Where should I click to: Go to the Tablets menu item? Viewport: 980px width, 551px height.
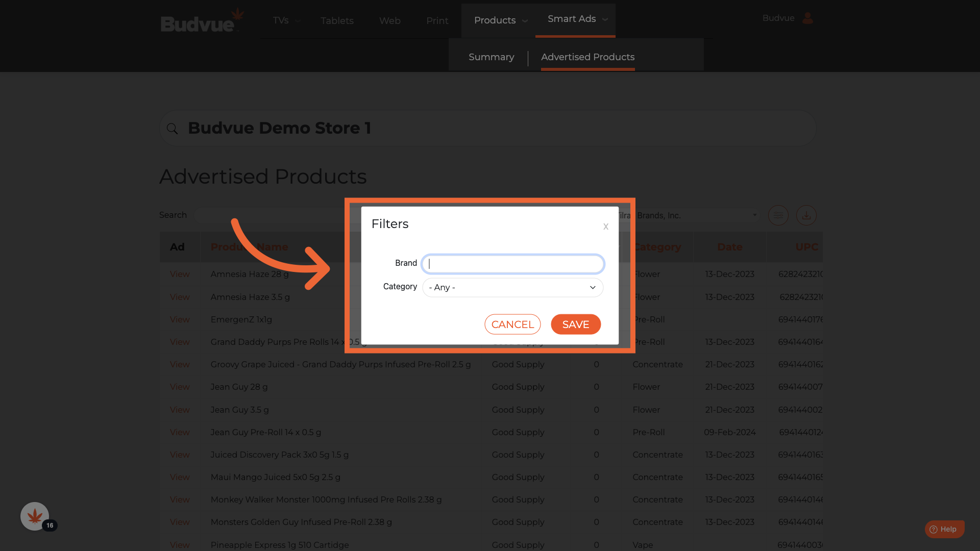click(337, 21)
